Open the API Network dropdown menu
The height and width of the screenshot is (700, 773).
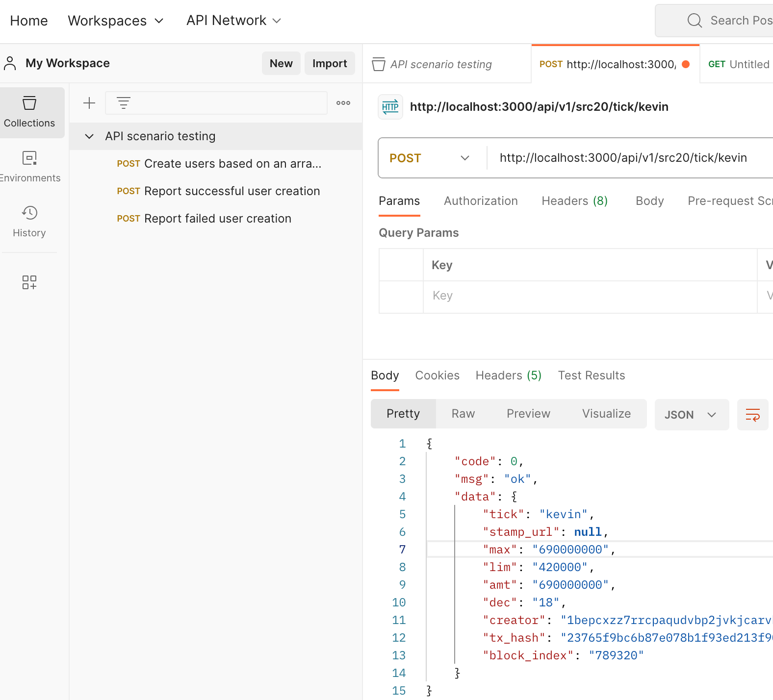click(233, 21)
